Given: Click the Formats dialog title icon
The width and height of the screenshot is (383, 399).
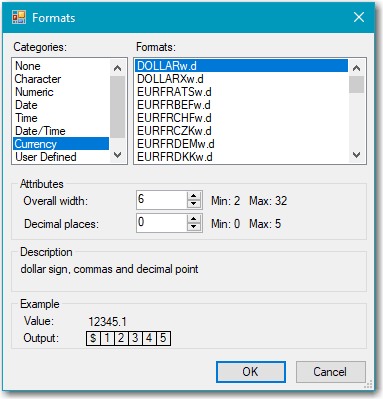Looking at the screenshot, I should tap(19, 17).
